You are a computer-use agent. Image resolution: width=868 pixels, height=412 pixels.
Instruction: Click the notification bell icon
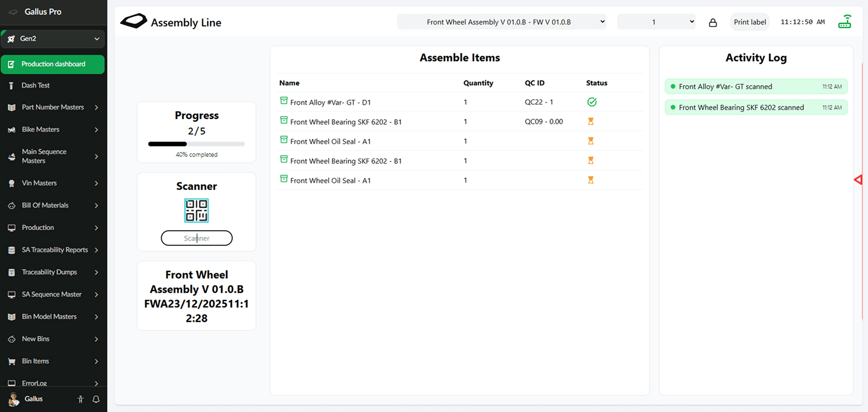pos(96,399)
